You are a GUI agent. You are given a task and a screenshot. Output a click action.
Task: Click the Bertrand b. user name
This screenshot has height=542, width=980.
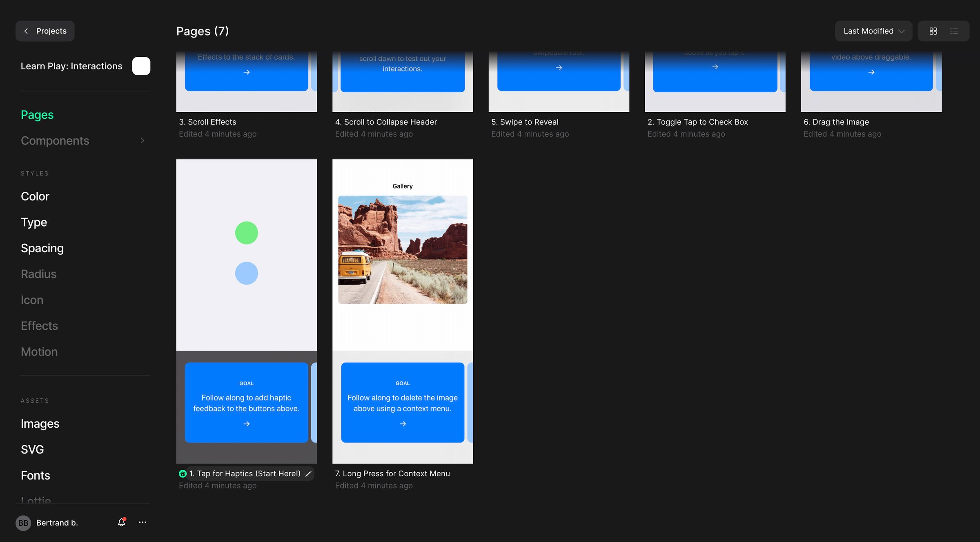pyautogui.click(x=57, y=523)
